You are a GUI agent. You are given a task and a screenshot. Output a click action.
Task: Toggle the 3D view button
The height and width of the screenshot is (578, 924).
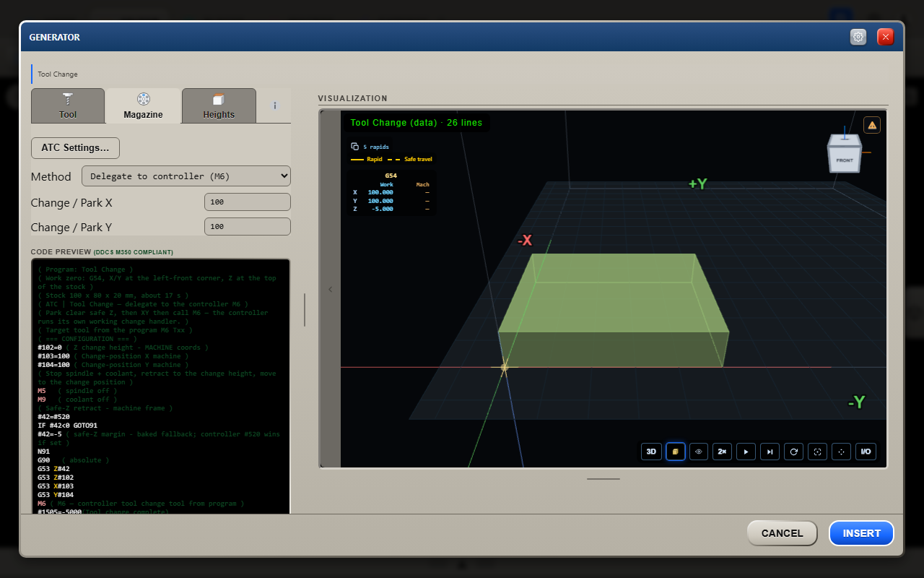tap(651, 452)
